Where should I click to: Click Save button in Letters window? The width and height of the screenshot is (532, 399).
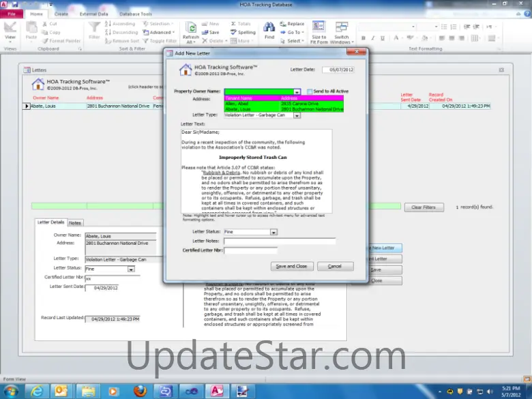pyautogui.click(x=385, y=269)
